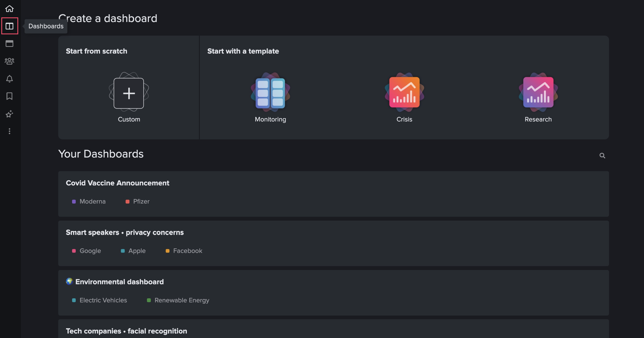Click the Facebook orange swatch
Viewport: 644px width, 338px height.
click(168, 251)
